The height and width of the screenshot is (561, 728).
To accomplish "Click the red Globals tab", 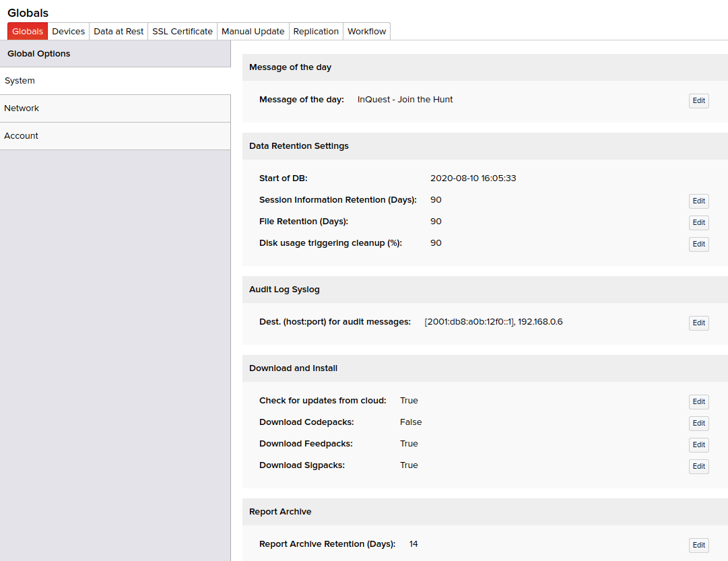I will tap(28, 32).
